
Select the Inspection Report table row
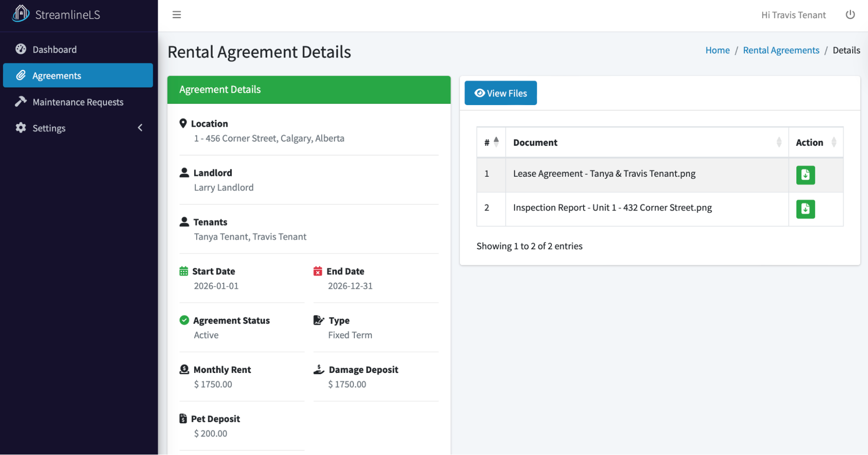612,208
